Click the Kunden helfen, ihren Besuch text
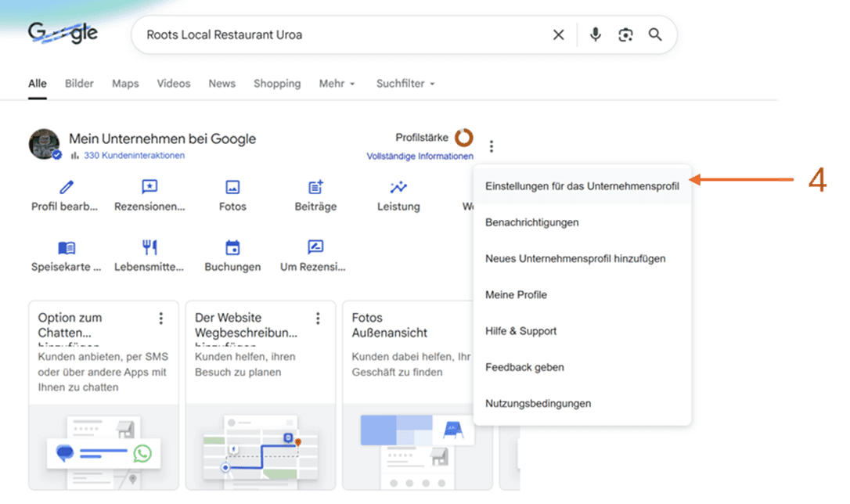850x504 pixels. pos(245,364)
